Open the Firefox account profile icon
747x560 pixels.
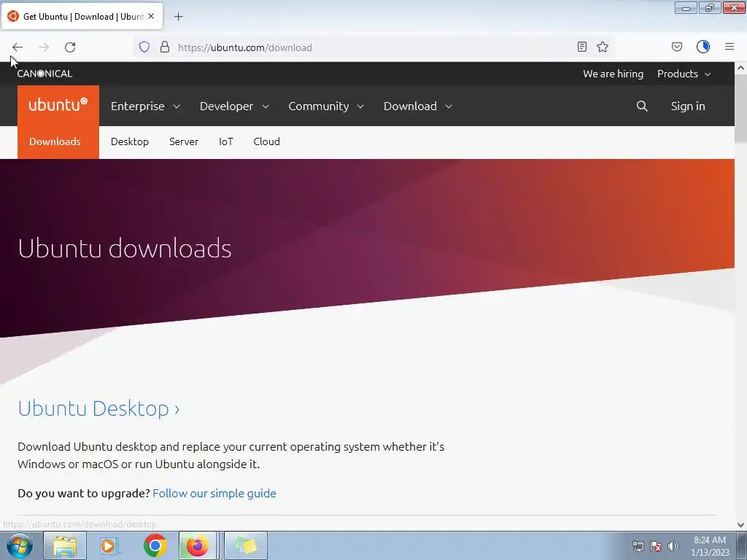click(x=703, y=47)
